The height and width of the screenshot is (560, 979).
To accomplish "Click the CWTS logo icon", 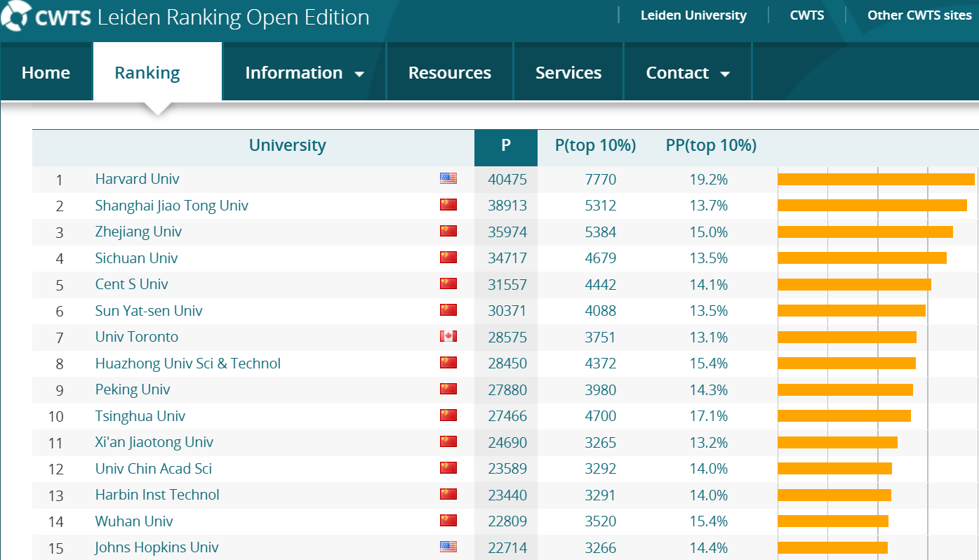I will [x=15, y=17].
